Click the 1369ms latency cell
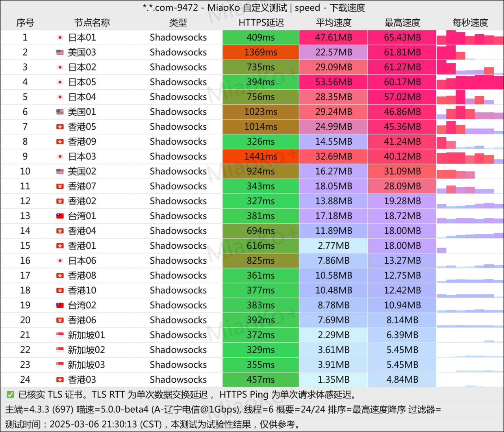This screenshot has width=504, height=432. click(x=261, y=52)
